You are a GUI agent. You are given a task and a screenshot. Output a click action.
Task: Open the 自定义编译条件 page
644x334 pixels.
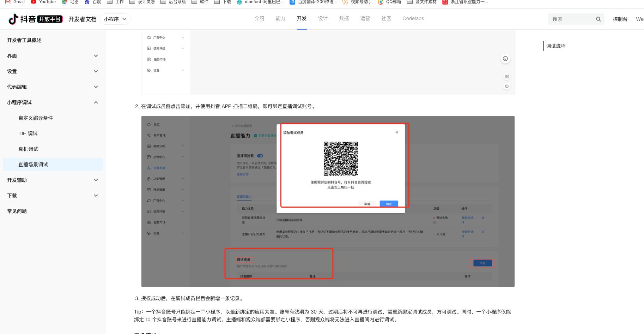coord(36,118)
